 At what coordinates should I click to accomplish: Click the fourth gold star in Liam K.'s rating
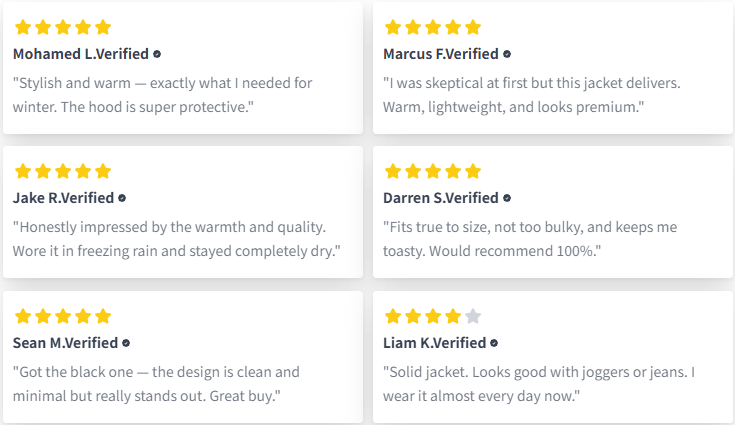[453, 316]
